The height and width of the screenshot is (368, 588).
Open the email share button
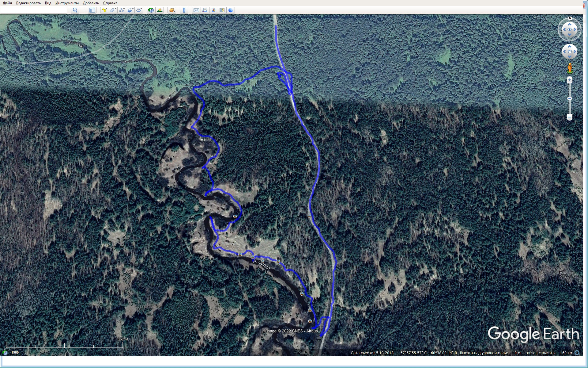[196, 10]
